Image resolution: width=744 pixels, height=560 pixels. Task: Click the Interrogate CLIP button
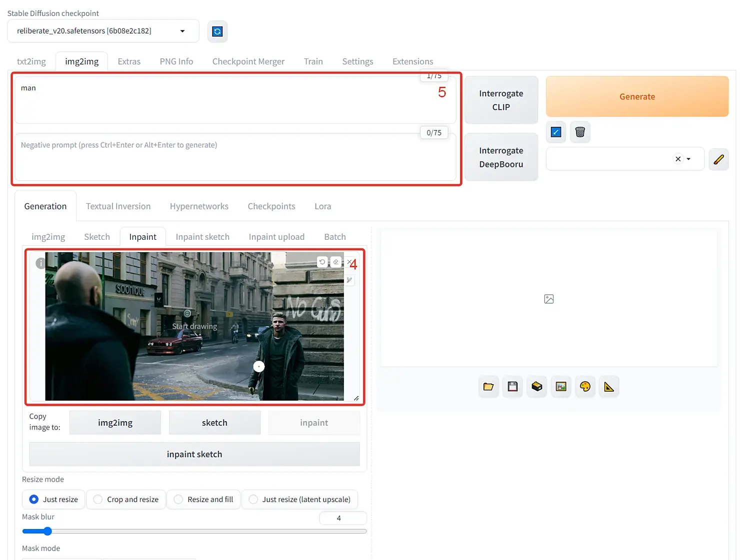tap(501, 100)
